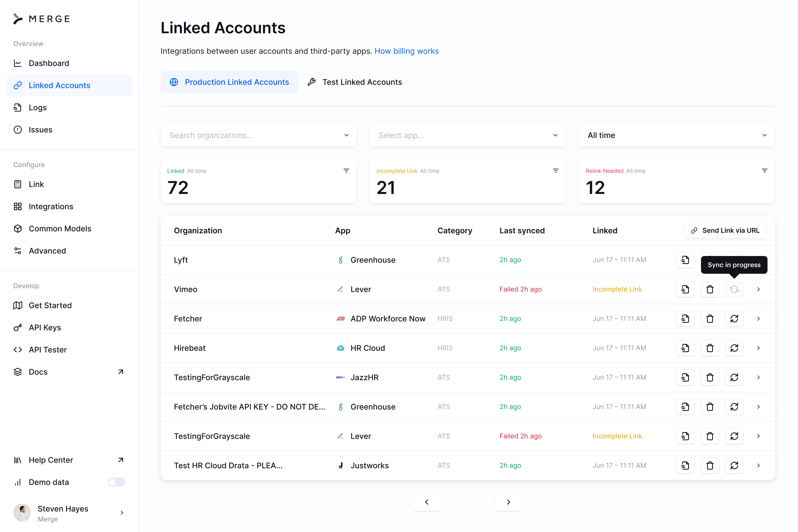Delete the Fetcher's Jobvite account
Image resolution: width=798 pixels, height=532 pixels.
710,407
